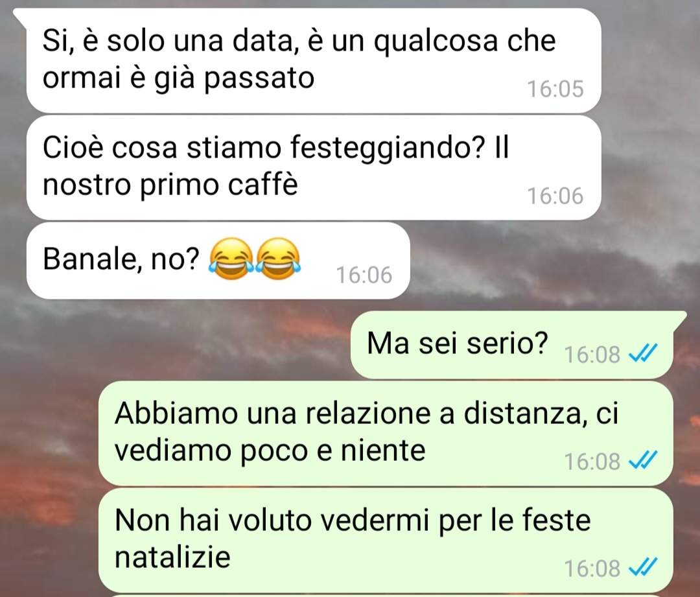
Task: Tap the 'Abbiamo una relazione a distanza' message
Action: click(386, 433)
